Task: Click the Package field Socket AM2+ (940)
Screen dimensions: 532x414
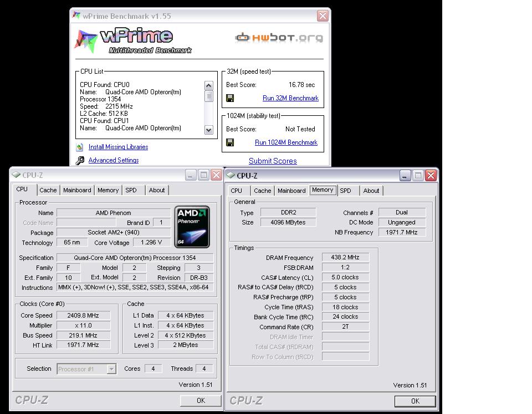Action: pyautogui.click(x=113, y=232)
